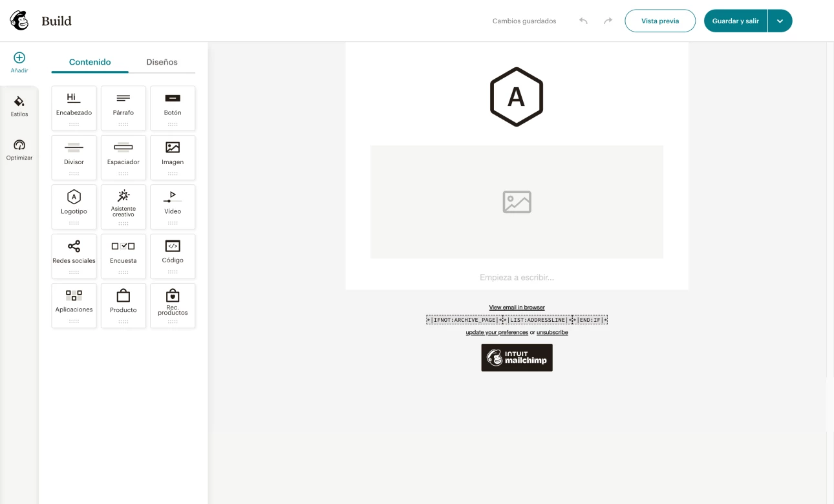Screen dimensions: 834x504
Task: Click the Mailchimp logo in header
Action: pyautogui.click(x=19, y=21)
